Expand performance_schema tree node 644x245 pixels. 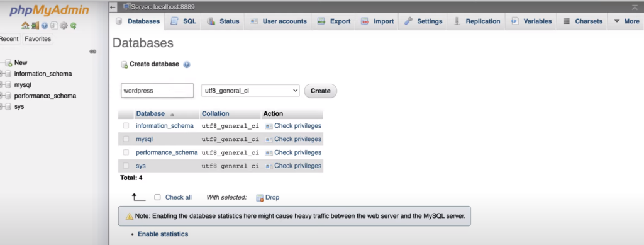pyautogui.click(x=1, y=96)
